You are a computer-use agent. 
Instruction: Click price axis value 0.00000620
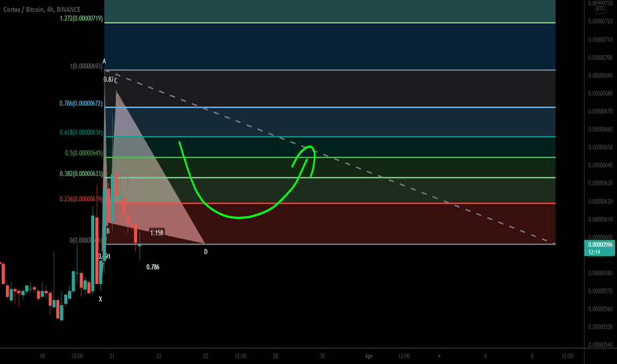pyautogui.click(x=600, y=201)
